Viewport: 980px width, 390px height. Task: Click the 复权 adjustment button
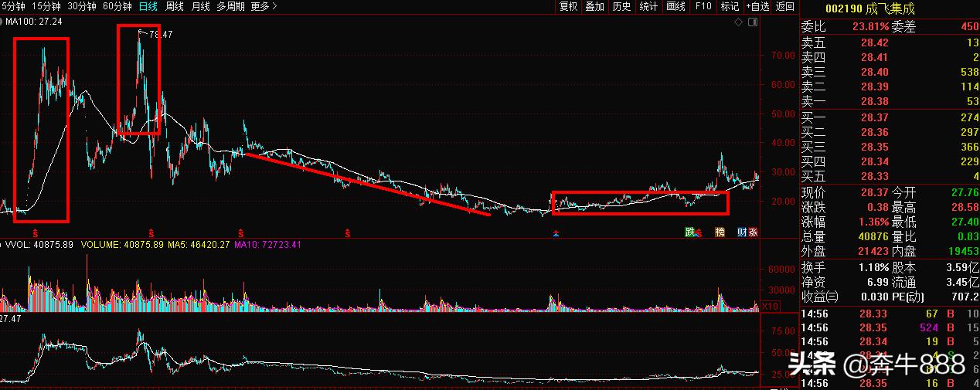[x=569, y=6]
